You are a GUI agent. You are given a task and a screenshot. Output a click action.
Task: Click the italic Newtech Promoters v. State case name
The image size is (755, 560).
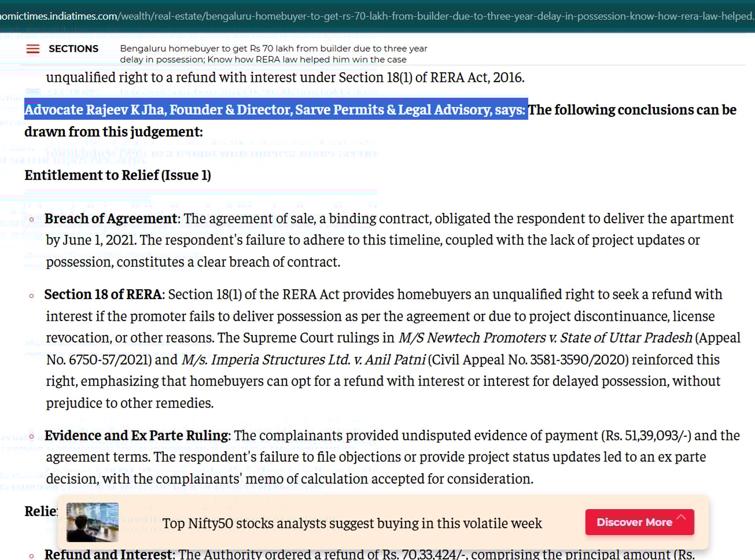click(545, 338)
